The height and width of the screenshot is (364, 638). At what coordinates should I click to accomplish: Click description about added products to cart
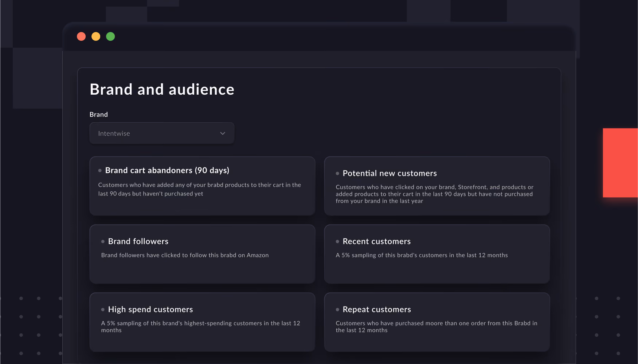200,189
